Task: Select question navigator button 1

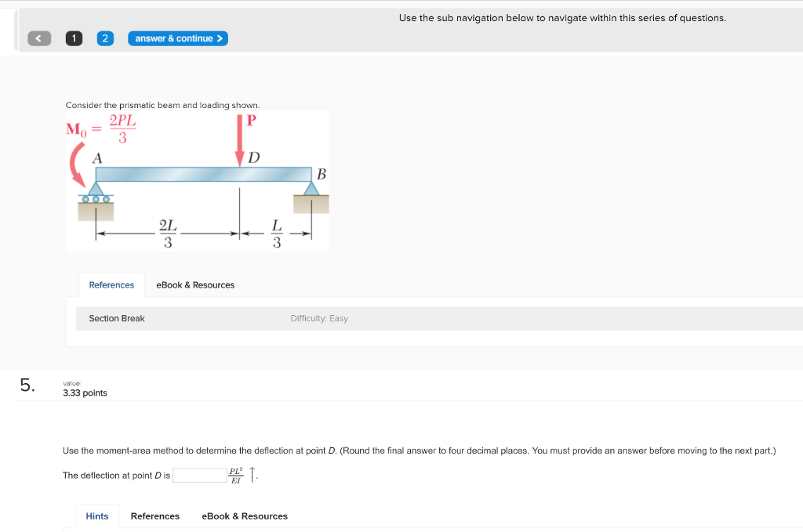Action: (74, 38)
